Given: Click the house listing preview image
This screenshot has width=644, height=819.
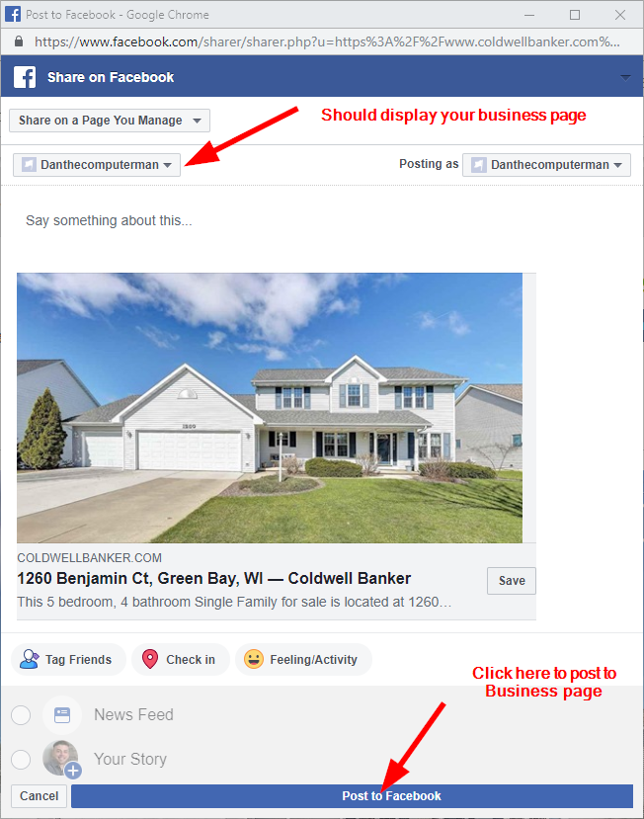Looking at the screenshot, I should [270, 408].
